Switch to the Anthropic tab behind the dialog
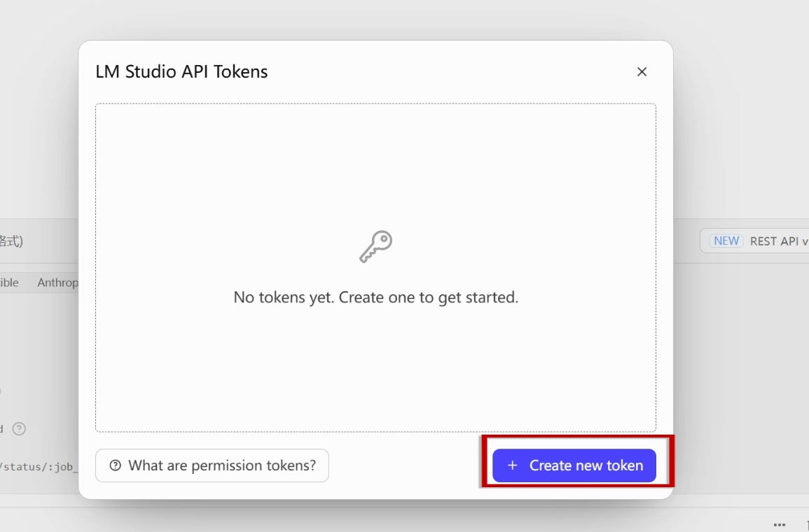Screen dimensions: 809x532 (57, 283)
